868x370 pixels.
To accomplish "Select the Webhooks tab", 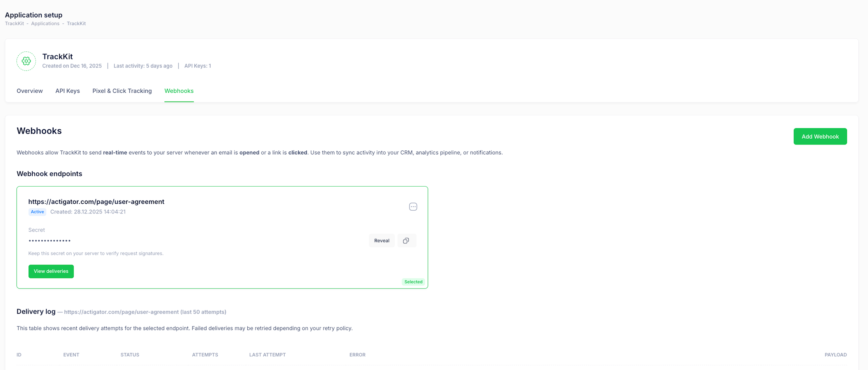I will tap(179, 91).
